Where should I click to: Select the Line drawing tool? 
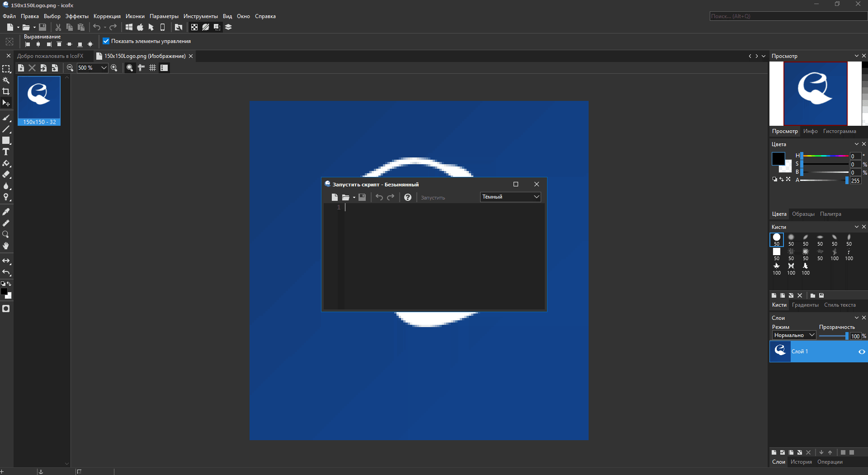(6, 129)
